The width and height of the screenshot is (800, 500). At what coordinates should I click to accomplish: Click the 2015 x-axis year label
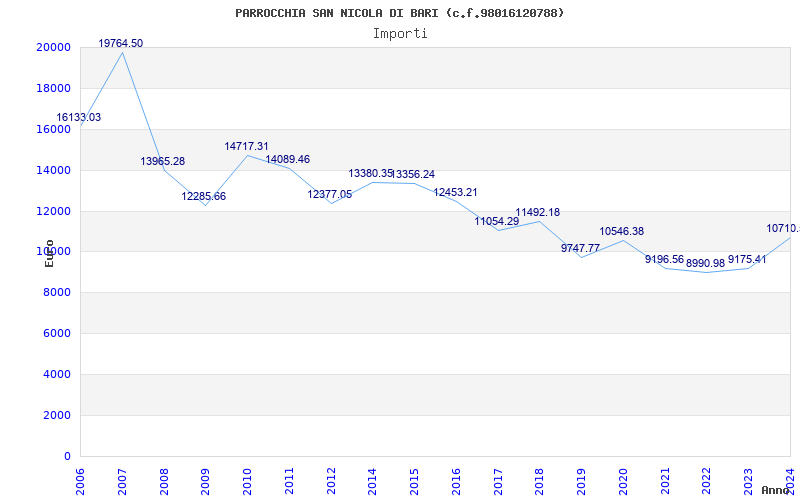point(414,481)
